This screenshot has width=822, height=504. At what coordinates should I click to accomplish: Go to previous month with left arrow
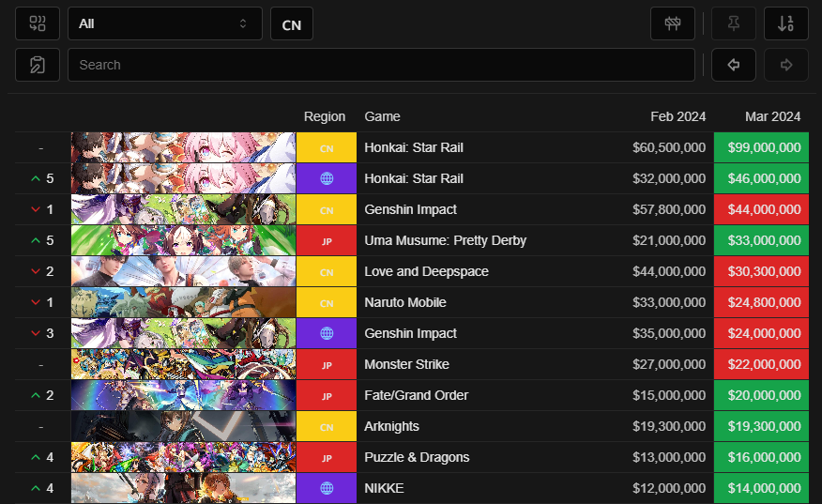[734, 65]
